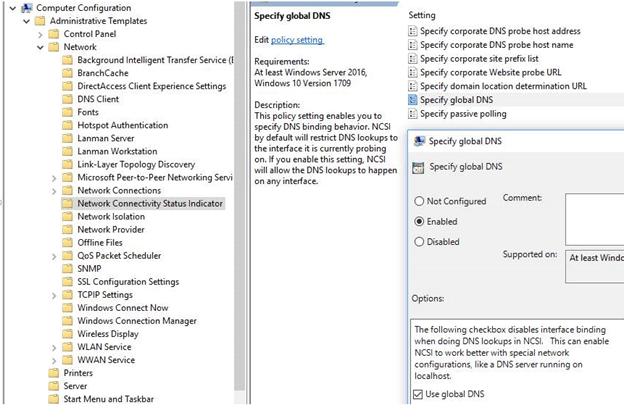This screenshot has width=624, height=405.
Task: Click icon for Specify corporate Website probe URL
Action: point(413,72)
